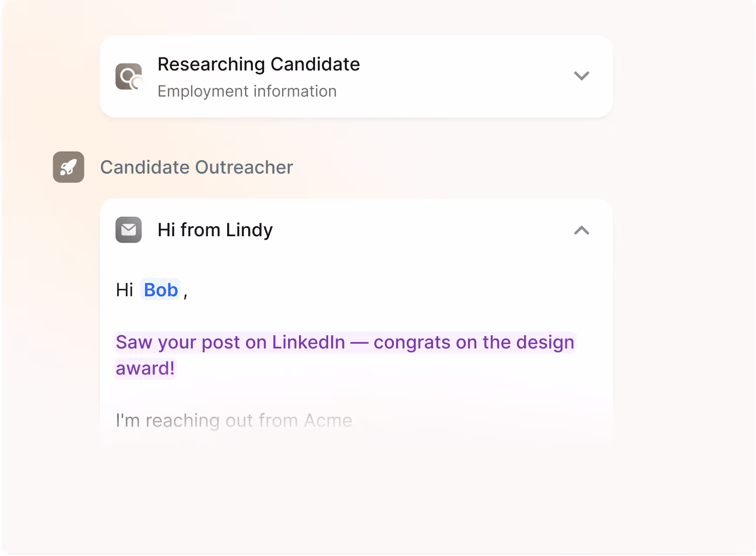Collapse the Hi from Lindy email
The width and height of the screenshot is (756, 556).
[x=581, y=230]
